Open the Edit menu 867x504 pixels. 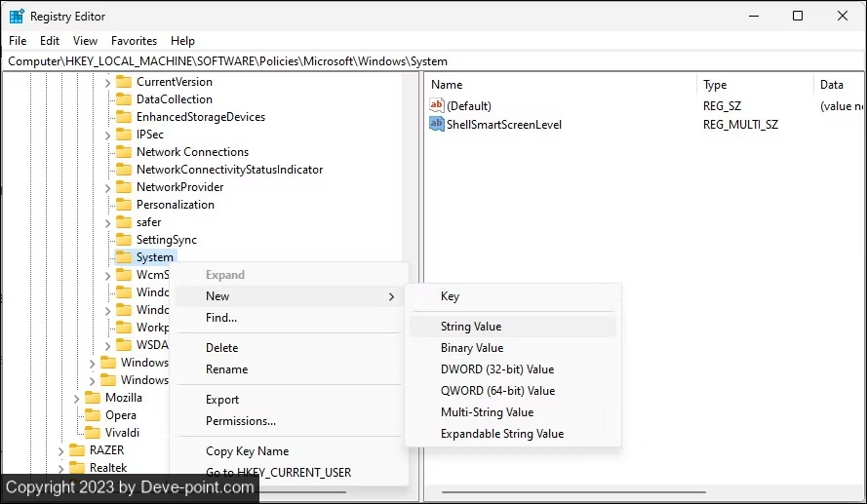(x=50, y=41)
